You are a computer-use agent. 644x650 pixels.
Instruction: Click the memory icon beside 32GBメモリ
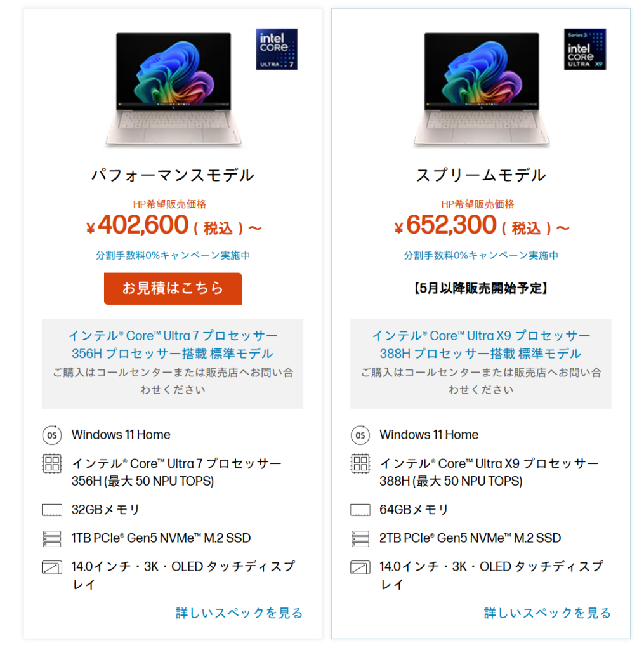tap(52, 510)
